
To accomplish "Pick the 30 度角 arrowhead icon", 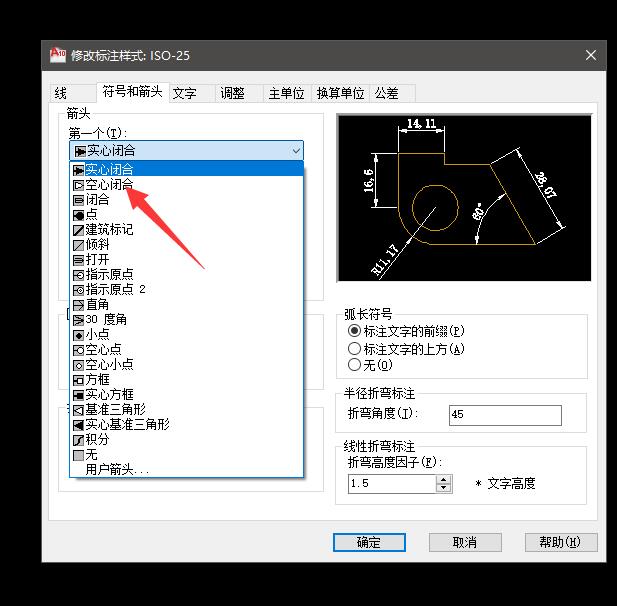I will coord(79,320).
